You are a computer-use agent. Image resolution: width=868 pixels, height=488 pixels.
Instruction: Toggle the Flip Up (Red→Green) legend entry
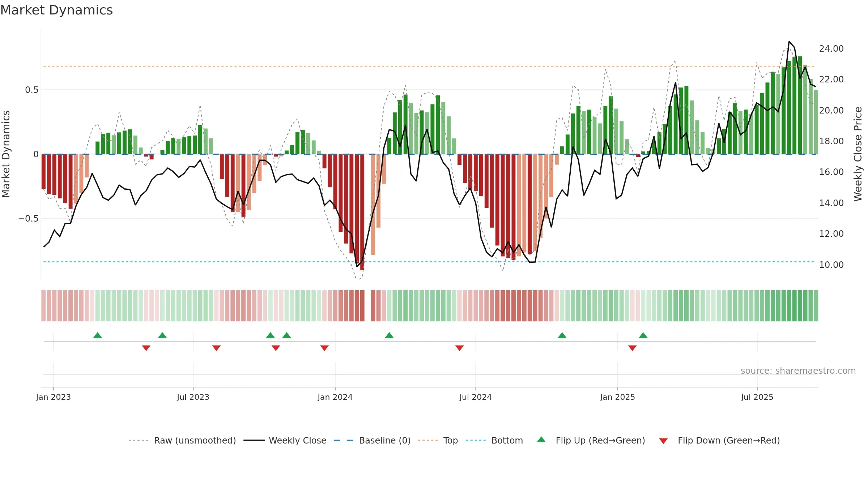click(x=591, y=440)
